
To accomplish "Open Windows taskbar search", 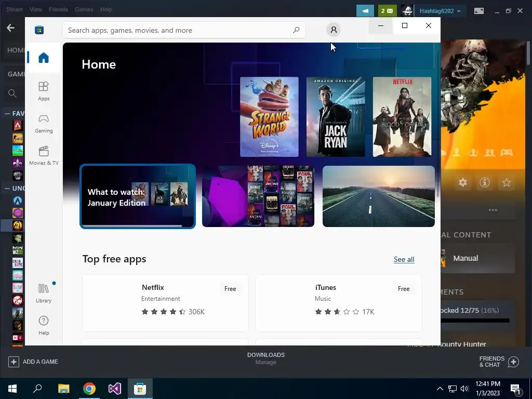I will (37, 389).
